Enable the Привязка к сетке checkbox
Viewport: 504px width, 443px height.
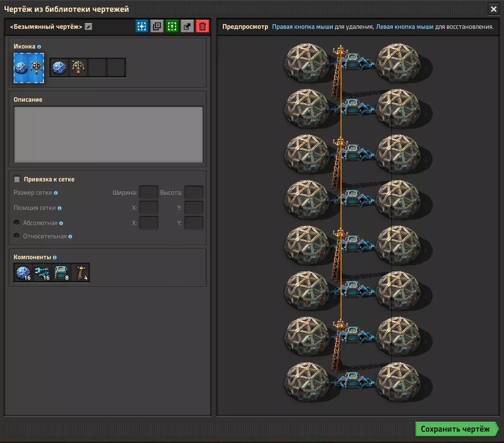pos(17,179)
